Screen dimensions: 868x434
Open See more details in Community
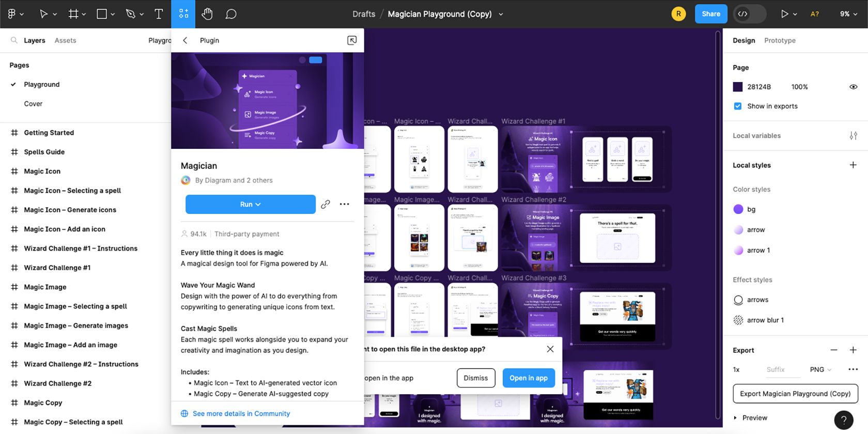point(241,413)
